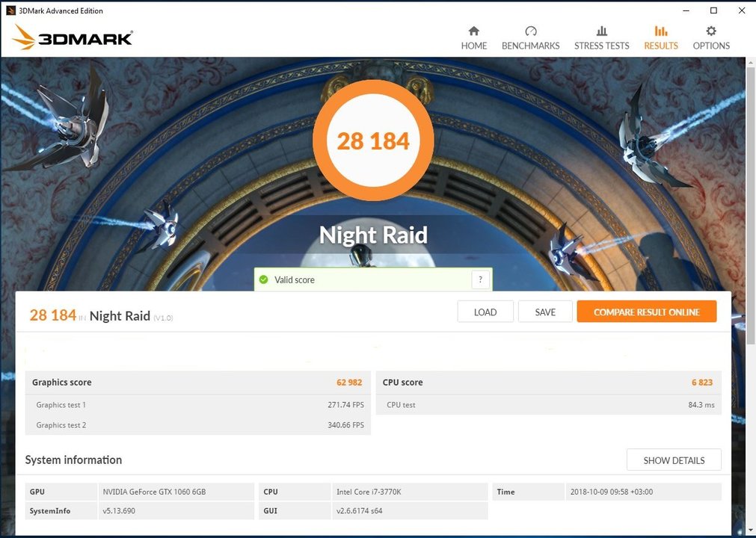Click the Benchmarks gauge icon
The height and width of the screenshot is (538, 756).
[x=530, y=31]
